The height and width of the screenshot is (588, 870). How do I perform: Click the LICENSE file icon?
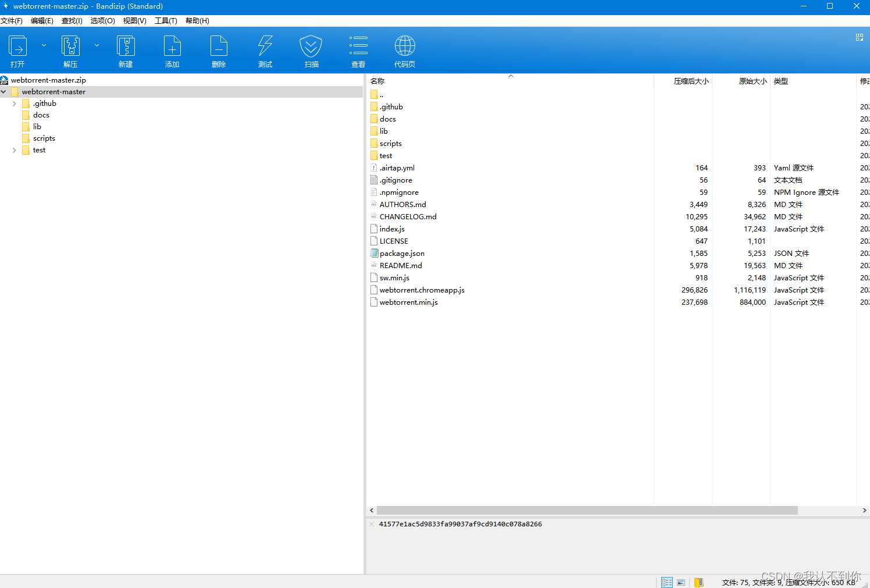[374, 241]
